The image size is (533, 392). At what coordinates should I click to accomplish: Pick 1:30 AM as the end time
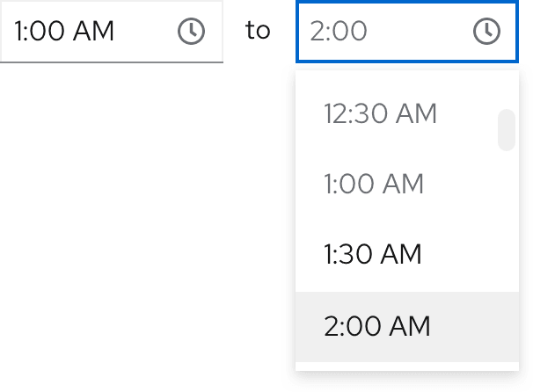373,255
